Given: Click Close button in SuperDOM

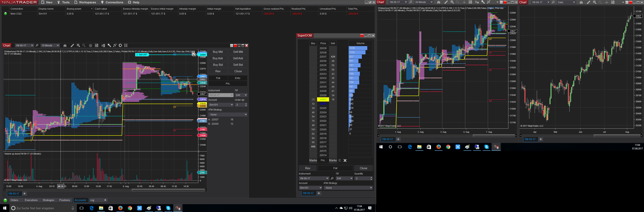Looking at the screenshot, I should (x=364, y=168).
